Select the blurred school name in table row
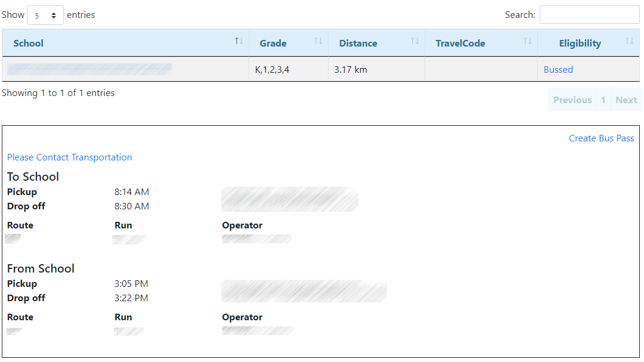The height and width of the screenshot is (362, 644). (89, 69)
